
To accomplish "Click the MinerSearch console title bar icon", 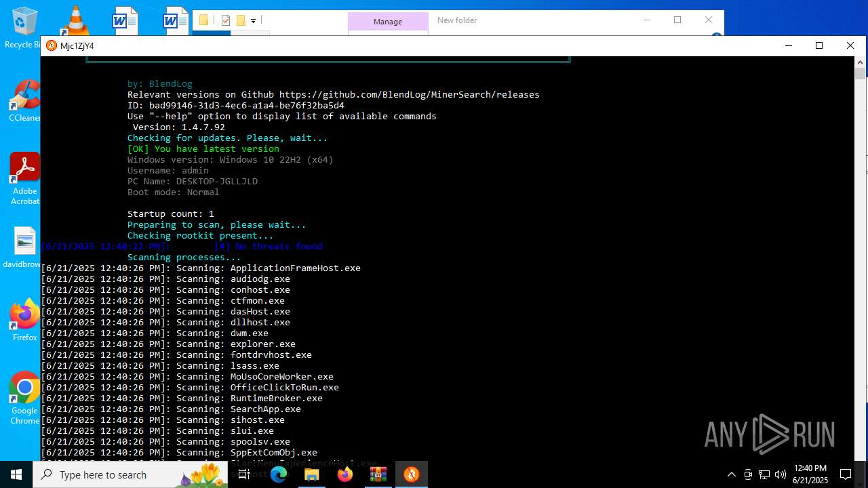I will (x=52, y=45).
